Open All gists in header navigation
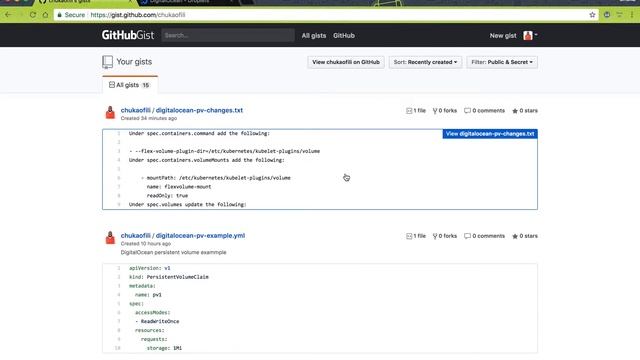The width and height of the screenshot is (640, 360). 314,36
